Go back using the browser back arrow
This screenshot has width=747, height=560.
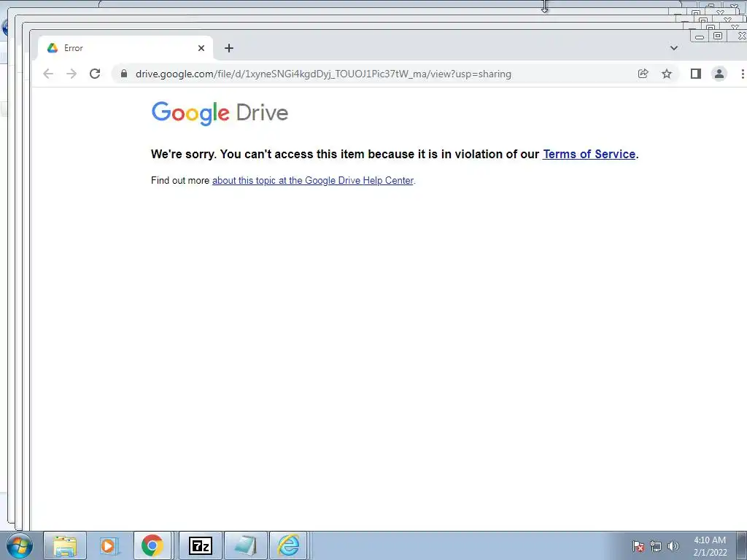pyautogui.click(x=48, y=74)
